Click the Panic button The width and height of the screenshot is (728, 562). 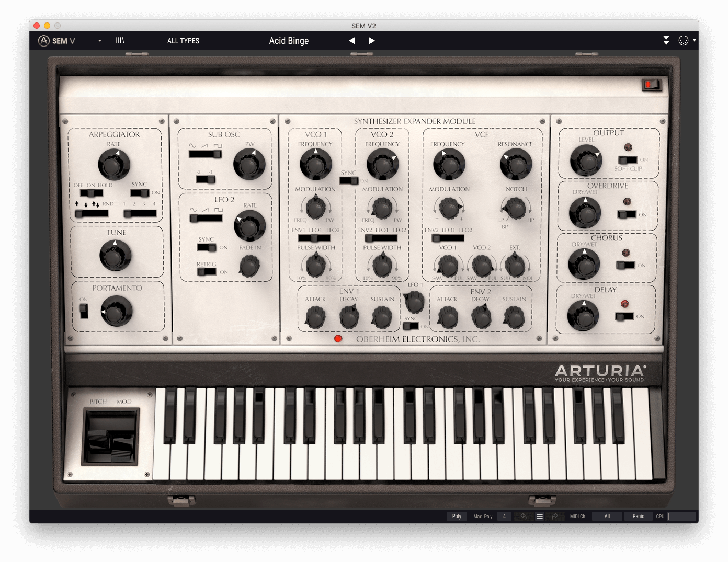click(638, 516)
